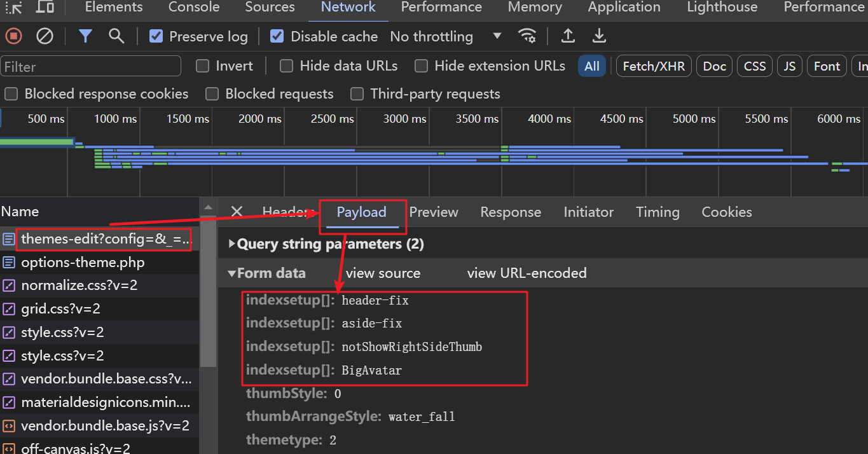Image resolution: width=868 pixels, height=454 pixels.
Task: Click document icon of options-theme.php
Action: click(x=9, y=262)
